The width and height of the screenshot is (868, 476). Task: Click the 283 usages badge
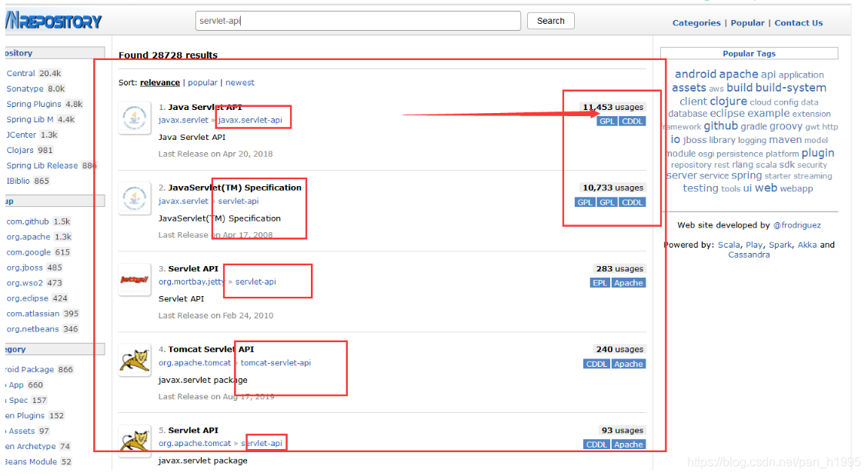(619, 268)
